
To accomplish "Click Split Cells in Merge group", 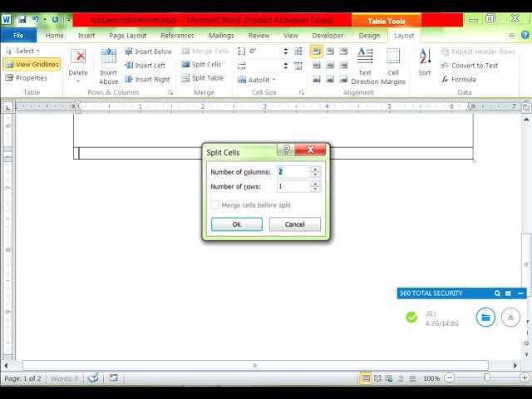I will pos(201,64).
